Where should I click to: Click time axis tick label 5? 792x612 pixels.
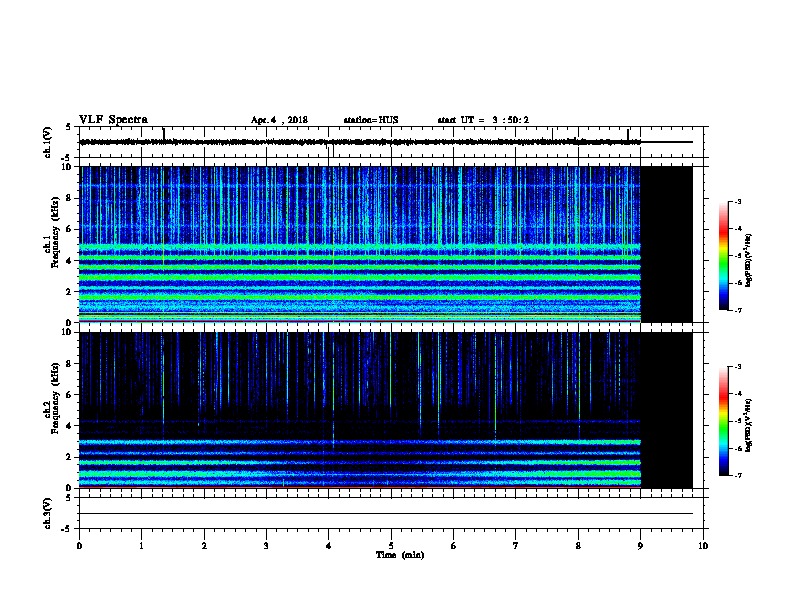(x=391, y=546)
